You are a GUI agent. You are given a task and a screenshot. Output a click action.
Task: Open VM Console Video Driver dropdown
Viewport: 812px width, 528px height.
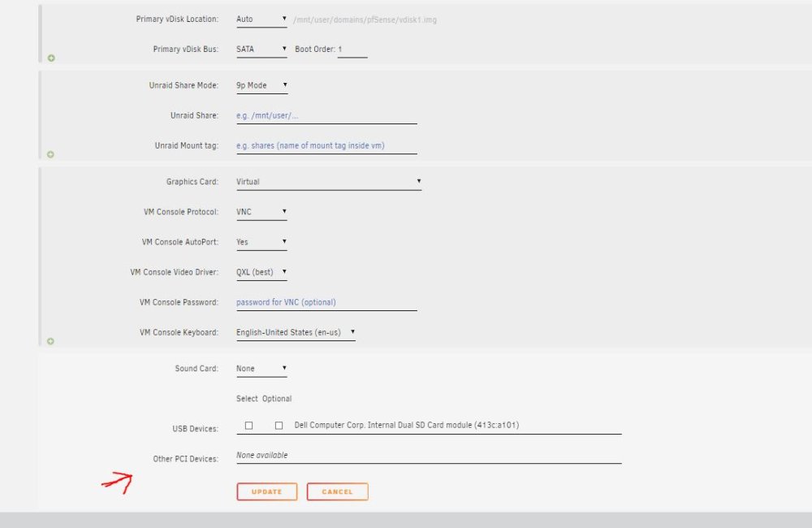click(261, 272)
